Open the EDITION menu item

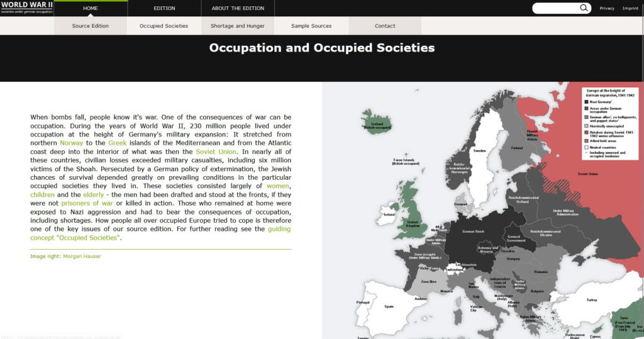[x=164, y=8]
